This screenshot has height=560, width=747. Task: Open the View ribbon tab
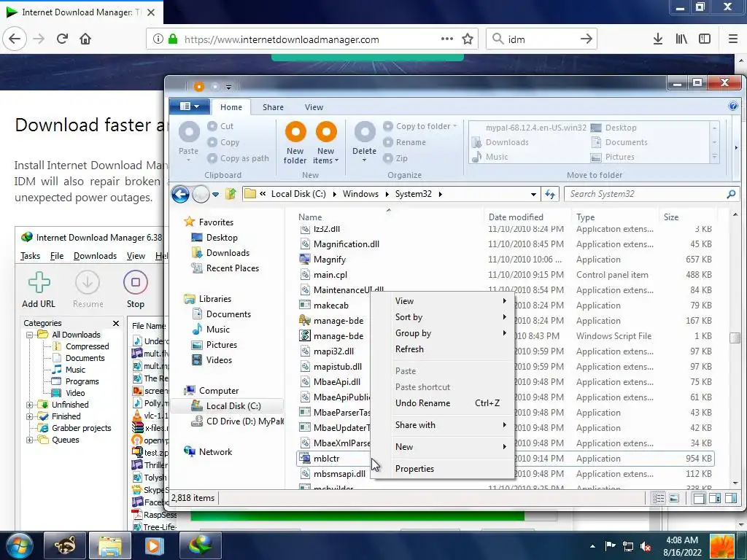(x=314, y=107)
